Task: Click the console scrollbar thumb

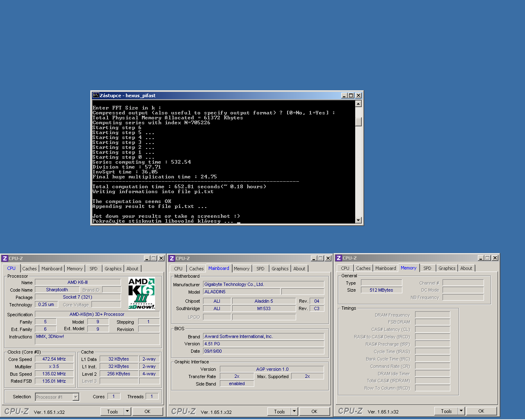Action: (x=358, y=122)
